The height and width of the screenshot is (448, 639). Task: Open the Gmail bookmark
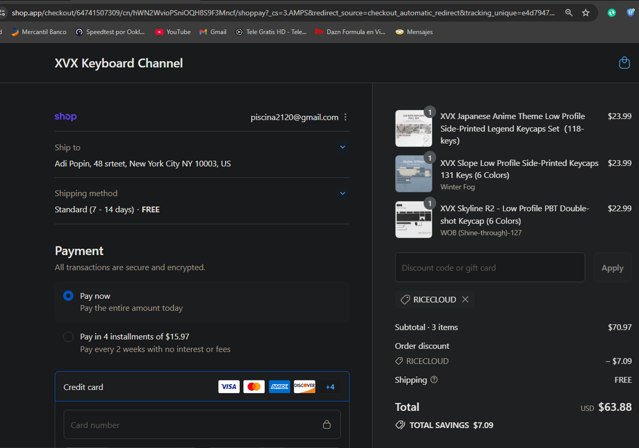213,32
